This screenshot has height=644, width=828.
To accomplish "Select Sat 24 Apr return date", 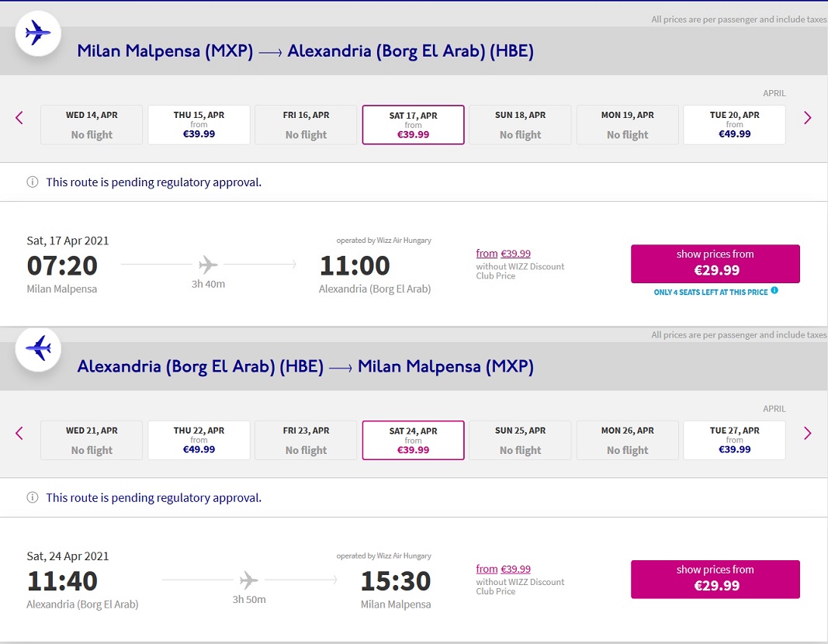I will (413, 440).
